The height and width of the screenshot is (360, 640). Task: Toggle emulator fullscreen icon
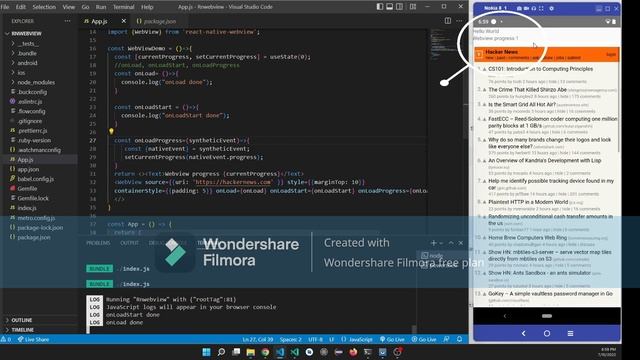click(x=541, y=8)
